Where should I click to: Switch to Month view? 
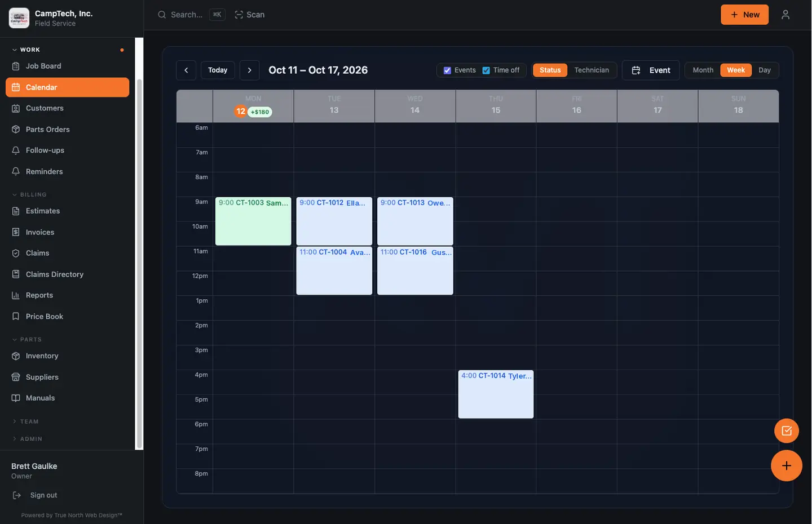point(703,70)
